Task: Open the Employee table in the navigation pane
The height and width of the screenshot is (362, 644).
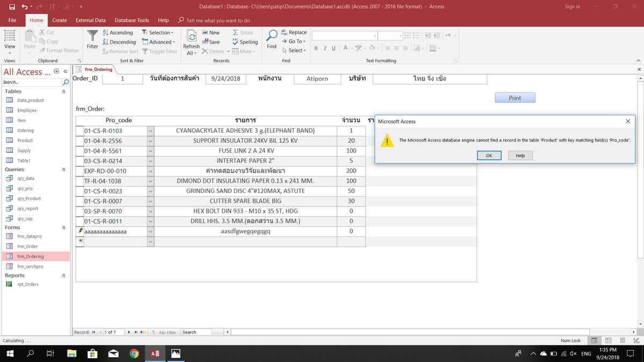Action: (x=36, y=110)
